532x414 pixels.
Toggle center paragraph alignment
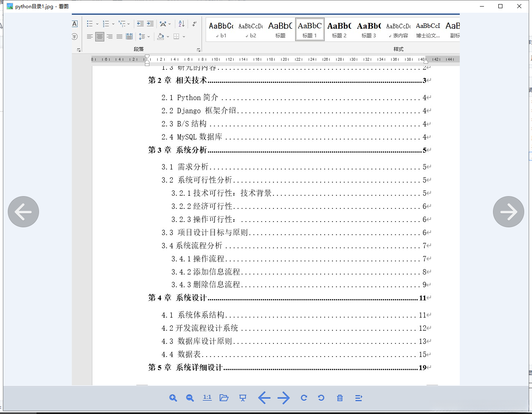[99, 37]
